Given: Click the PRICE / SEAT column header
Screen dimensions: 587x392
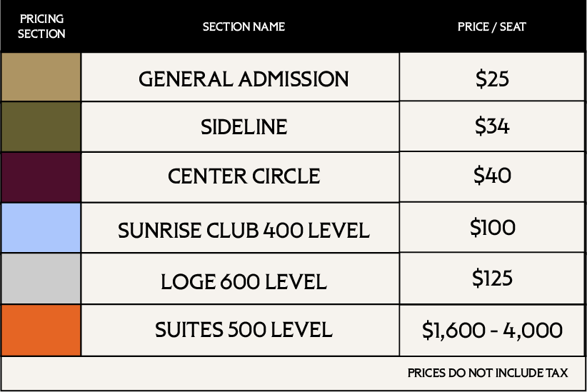Looking at the screenshot, I should pos(492,26).
